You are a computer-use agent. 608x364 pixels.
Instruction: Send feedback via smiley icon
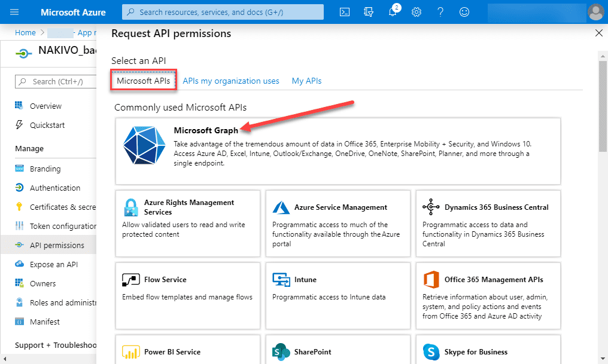(464, 12)
